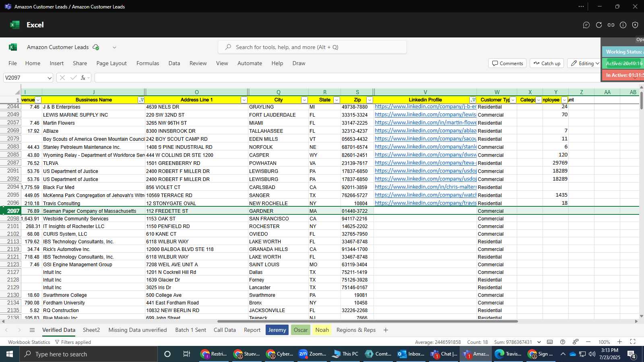Open the City column filter dropdown

[304, 100]
